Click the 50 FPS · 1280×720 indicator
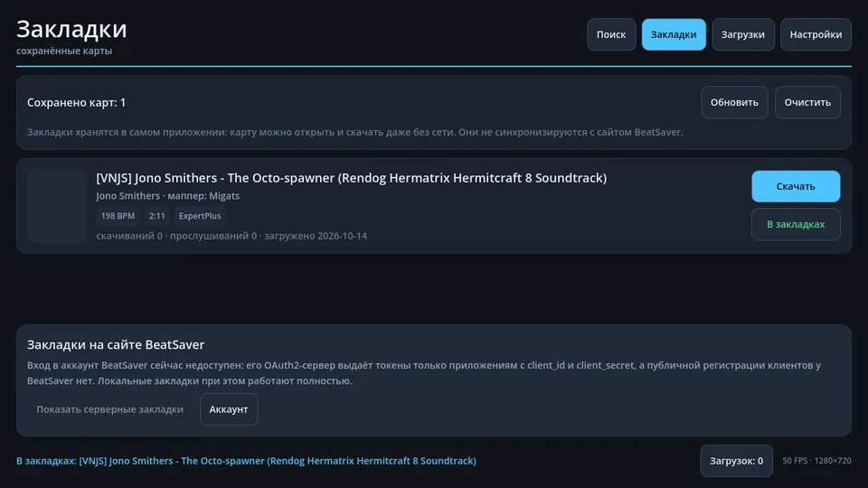The width and height of the screenshot is (868, 488). tap(816, 461)
